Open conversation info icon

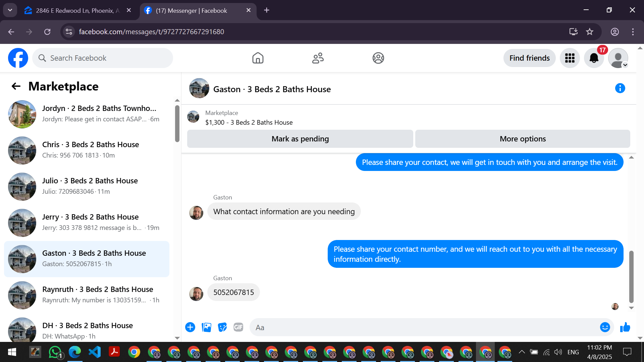[620, 88]
